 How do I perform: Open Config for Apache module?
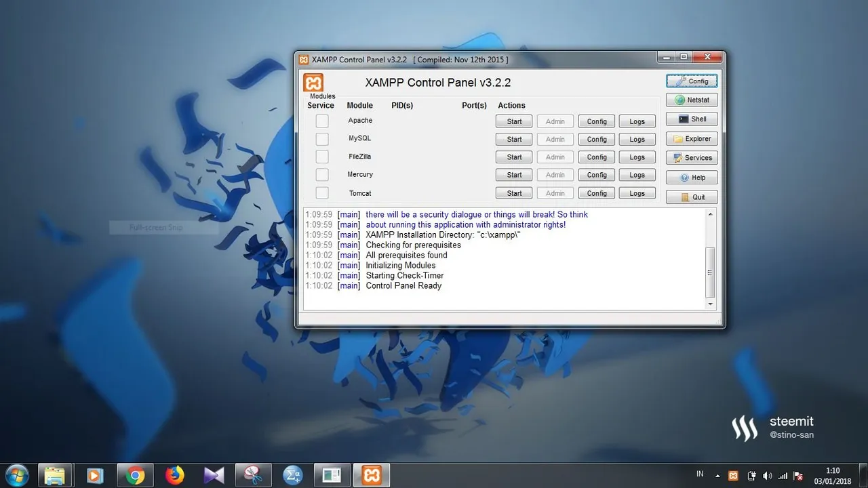[597, 121]
